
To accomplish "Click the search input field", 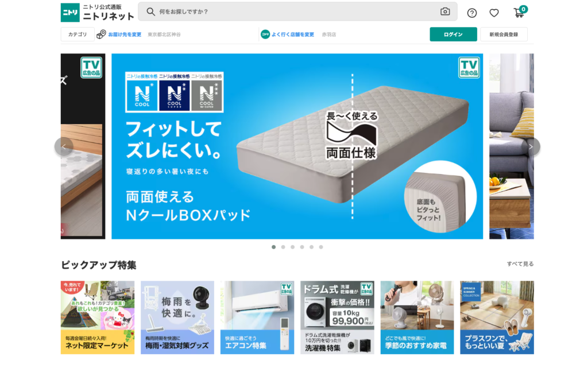I will (x=297, y=11).
